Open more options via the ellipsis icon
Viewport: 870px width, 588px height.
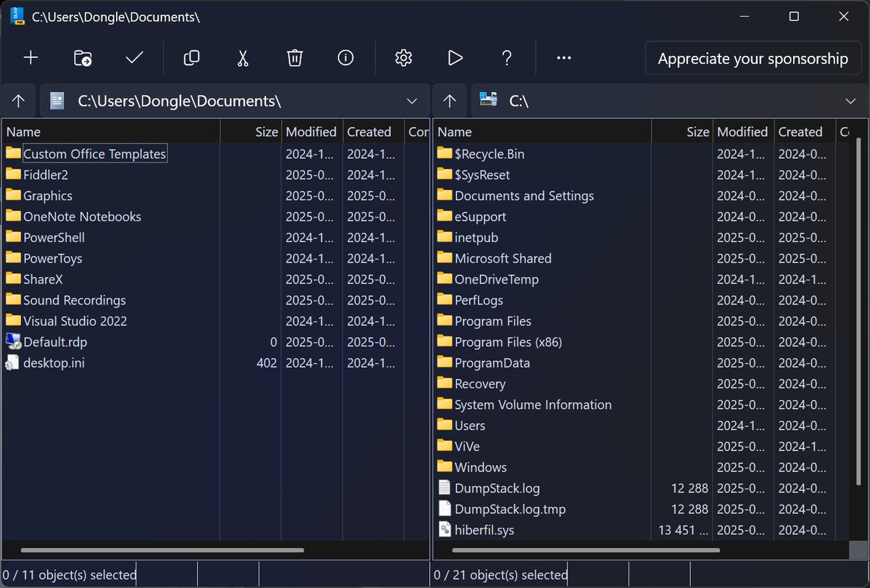pos(564,58)
